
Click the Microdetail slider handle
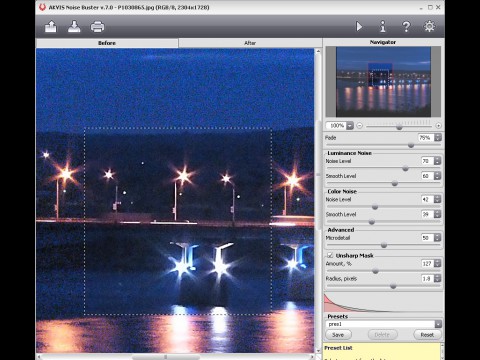point(384,245)
